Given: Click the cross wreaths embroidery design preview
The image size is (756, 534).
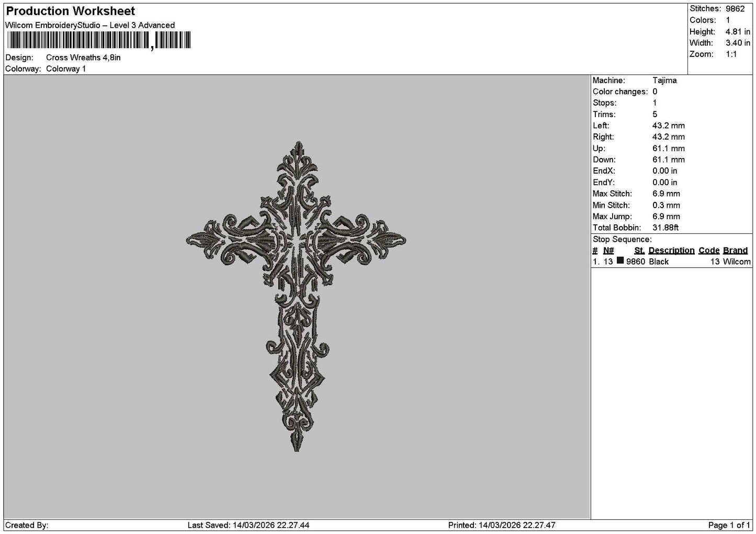Looking at the screenshot, I should 296,296.
